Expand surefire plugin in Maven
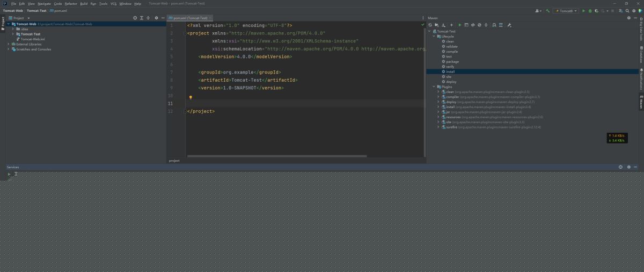Screen dimensions: 644x272 tap(438, 127)
